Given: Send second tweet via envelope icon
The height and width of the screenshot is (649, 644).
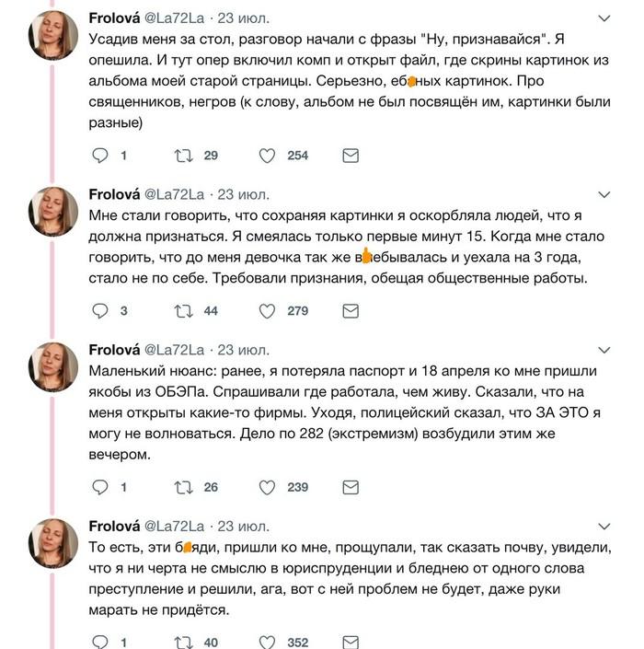Looking at the screenshot, I should pyautogui.click(x=350, y=310).
